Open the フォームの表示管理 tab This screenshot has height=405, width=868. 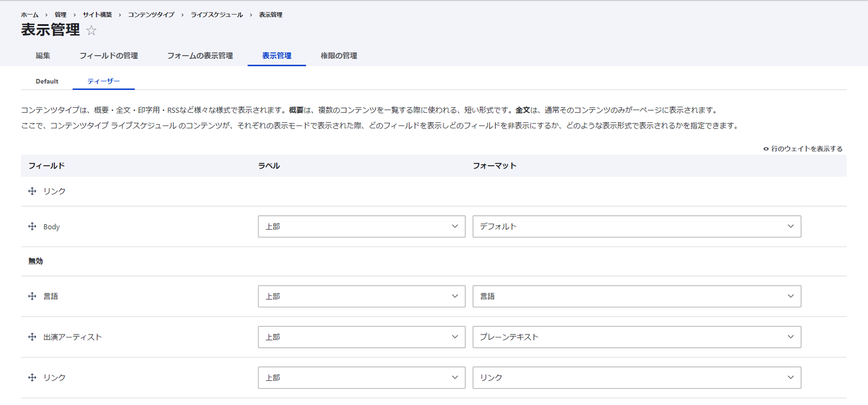click(x=200, y=55)
